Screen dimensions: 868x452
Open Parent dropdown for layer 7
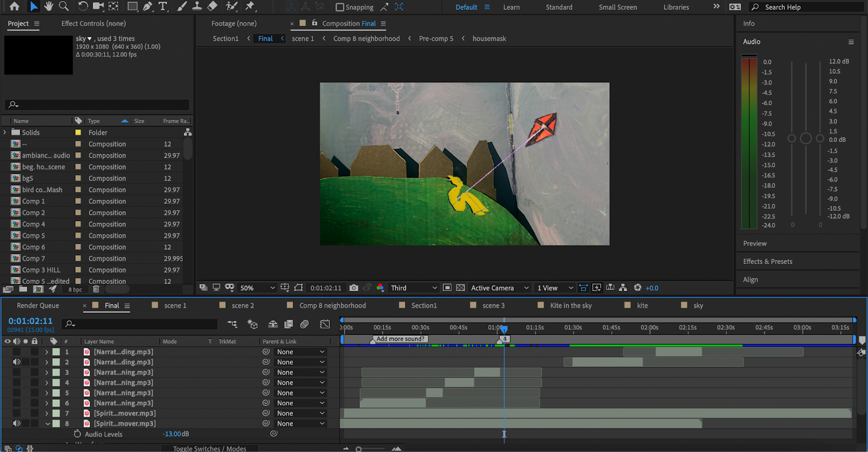click(x=301, y=414)
